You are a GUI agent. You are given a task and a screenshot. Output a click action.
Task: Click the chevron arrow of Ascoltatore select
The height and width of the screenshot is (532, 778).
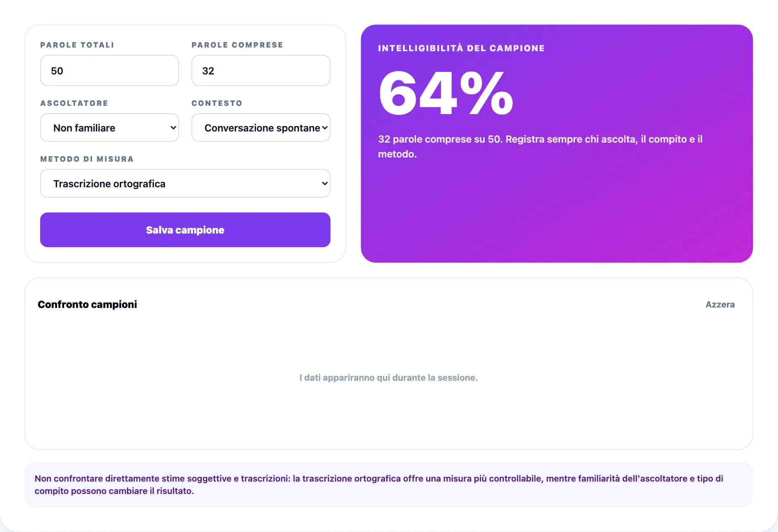click(x=173, y=128)
